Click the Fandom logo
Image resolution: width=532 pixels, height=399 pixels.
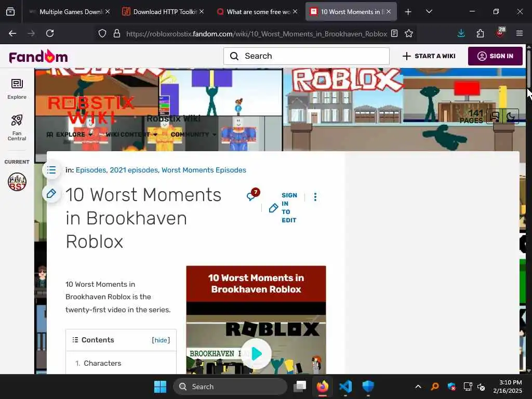coord(38,56)
